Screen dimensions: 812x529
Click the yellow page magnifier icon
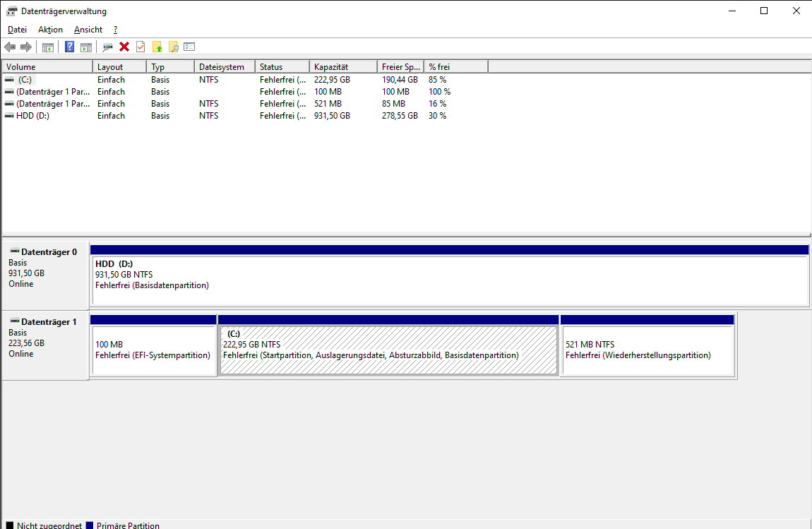174,47
